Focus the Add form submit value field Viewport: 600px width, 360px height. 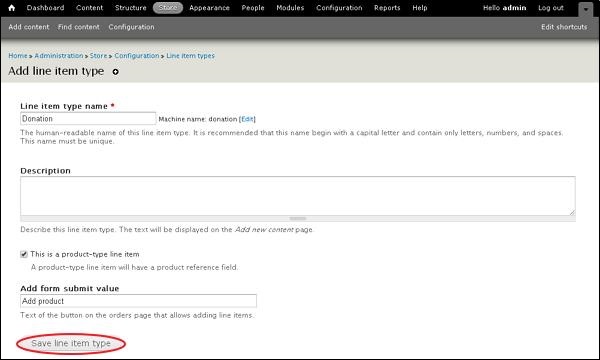pyautogui.click(x=138, y=301)
